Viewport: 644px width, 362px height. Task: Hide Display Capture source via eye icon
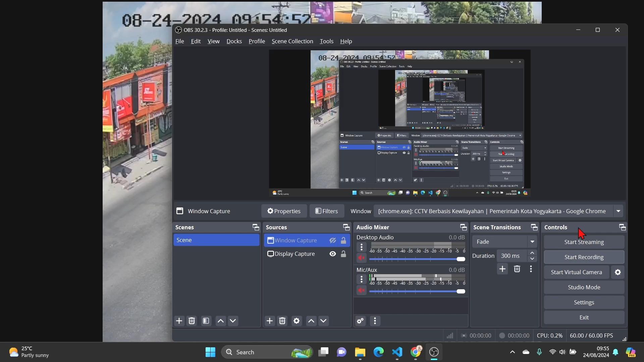(333, 254)
